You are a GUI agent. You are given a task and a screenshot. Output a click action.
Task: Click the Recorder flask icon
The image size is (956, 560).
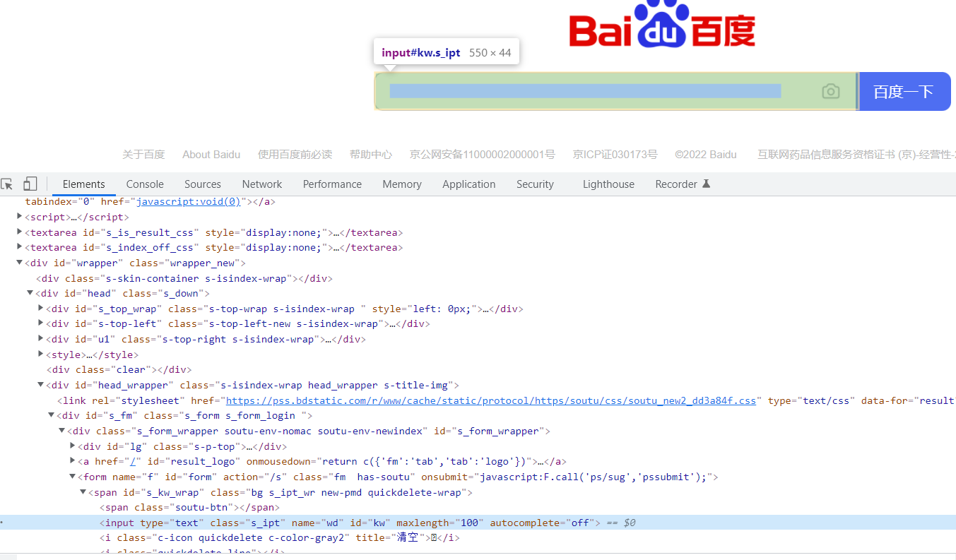(705, 184)
